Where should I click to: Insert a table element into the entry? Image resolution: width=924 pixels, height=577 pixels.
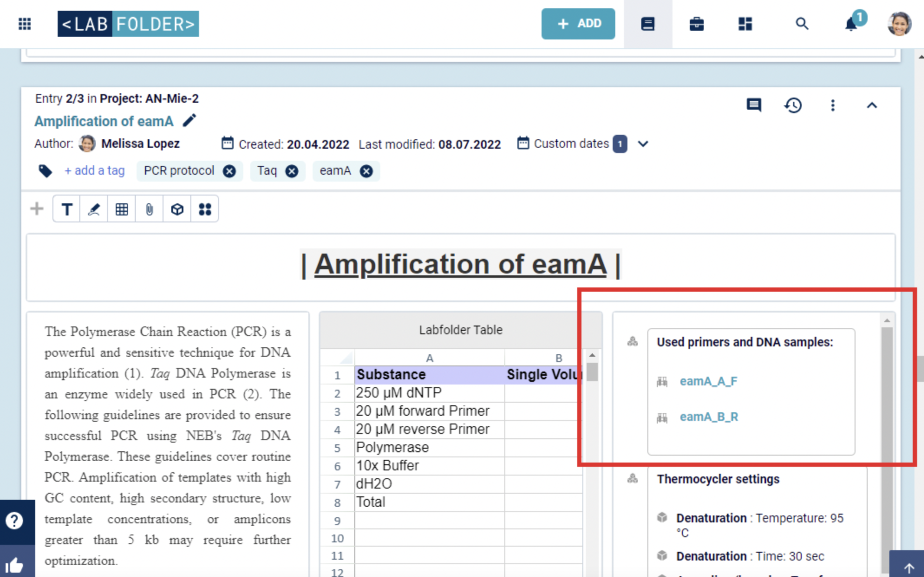tap(121, 209)
